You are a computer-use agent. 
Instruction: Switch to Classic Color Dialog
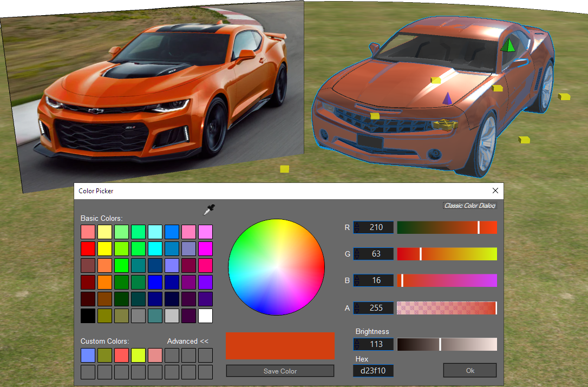pos(470,206)
